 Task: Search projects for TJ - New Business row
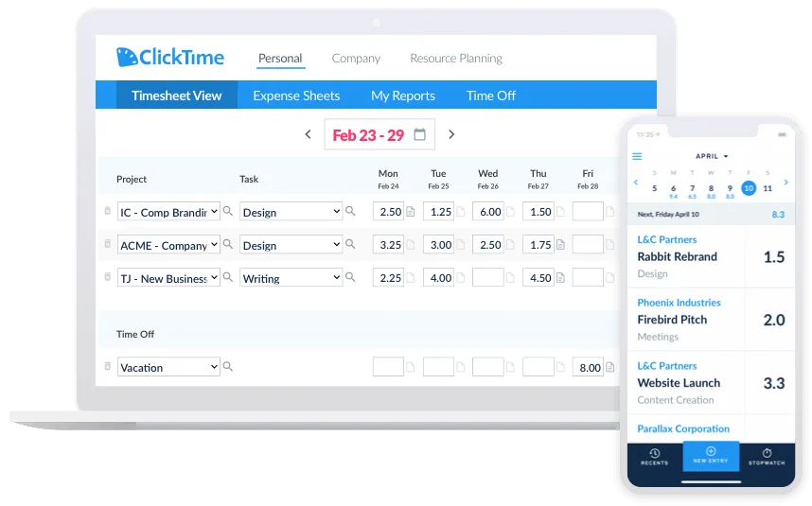227,277
